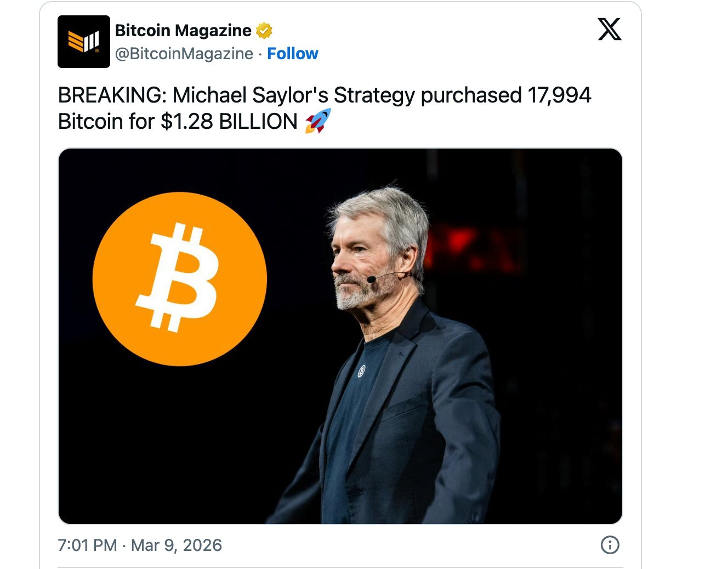Click the gold verified badge next to Bitcoin Magazine
The width and height of the screenshot is (728, 569).
[x=264, y=30]
